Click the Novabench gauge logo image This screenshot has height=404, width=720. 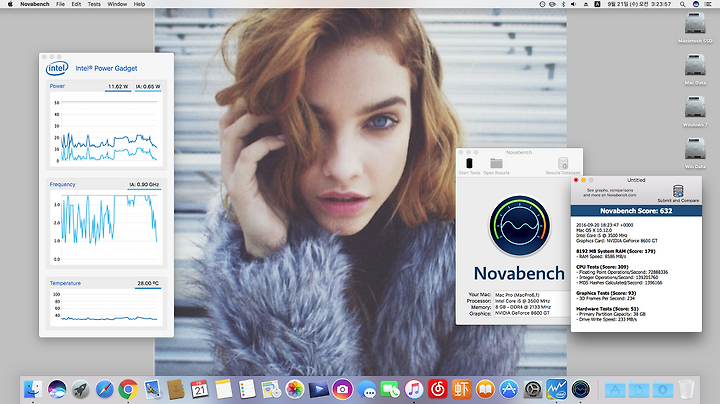click(519, 226)
